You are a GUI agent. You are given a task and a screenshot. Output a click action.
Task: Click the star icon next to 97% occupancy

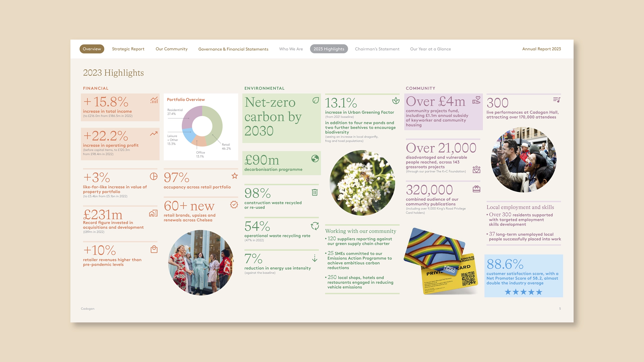234,176
